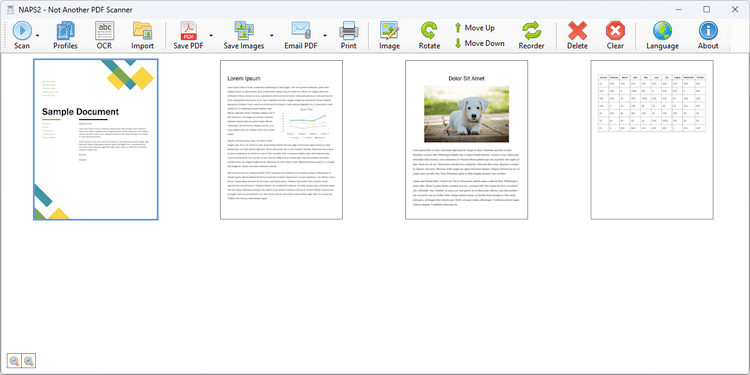The height and width of the screenshot is (375, 750).
Task: Print the scanned pages
Action: tap(348, 36)
